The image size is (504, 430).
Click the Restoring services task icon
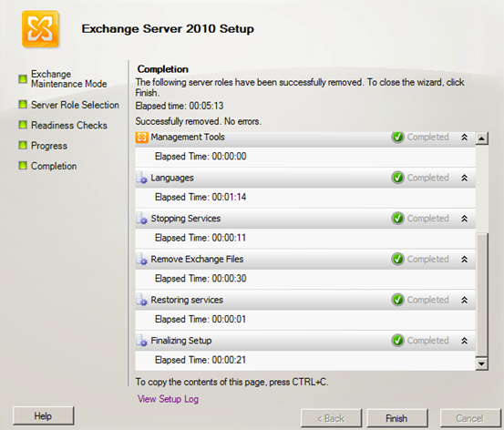[142, 300]
